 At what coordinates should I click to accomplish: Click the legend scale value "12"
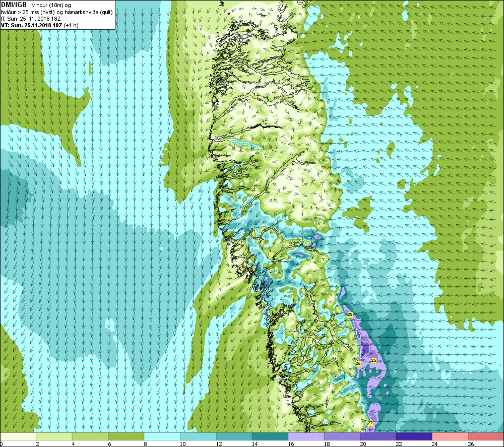[219, 444]
